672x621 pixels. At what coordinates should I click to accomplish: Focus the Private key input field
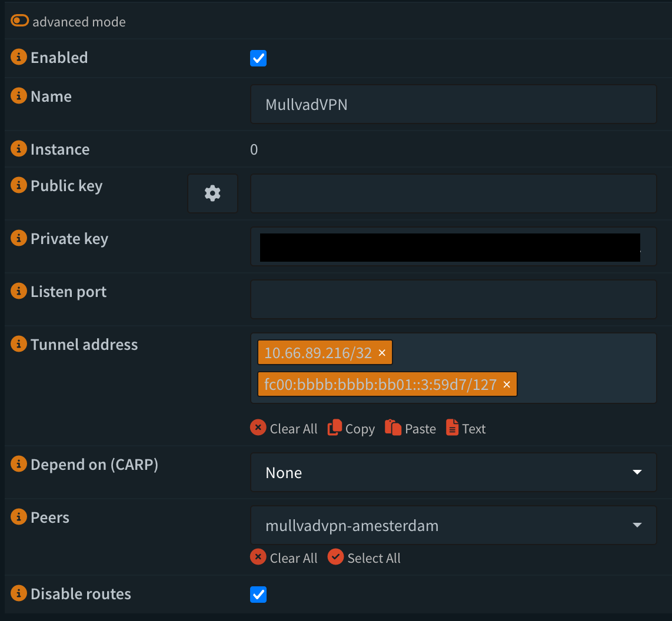point(454,246)
